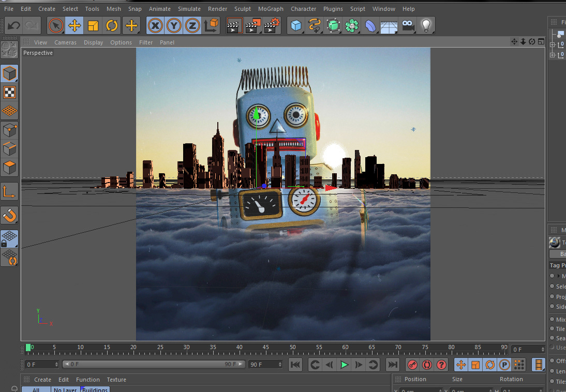This screenshot has width=566, height=392.
Task: Select the Scale tool
Action: [x=93, y=25]
